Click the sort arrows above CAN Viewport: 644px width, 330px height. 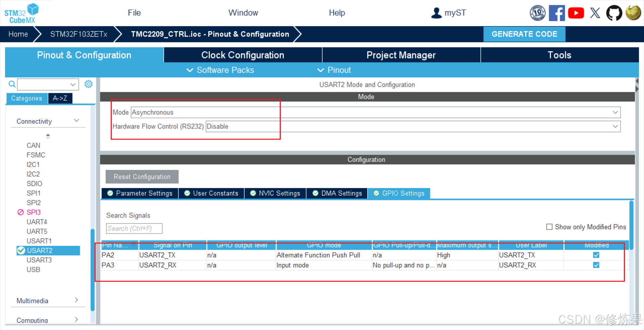click(48, 136)
